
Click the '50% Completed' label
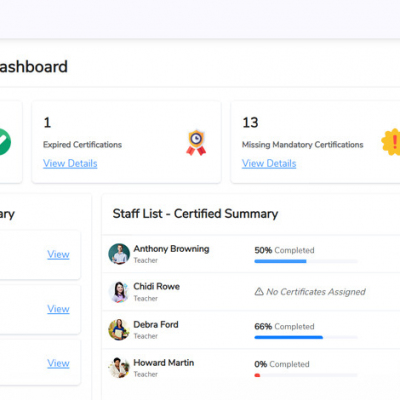tap(284, 250)
